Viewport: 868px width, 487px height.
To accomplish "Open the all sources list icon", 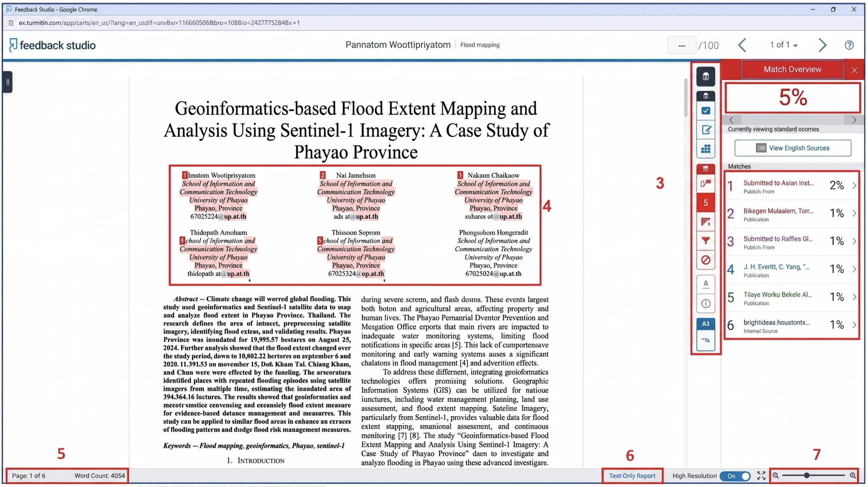I will coord(705,222).
